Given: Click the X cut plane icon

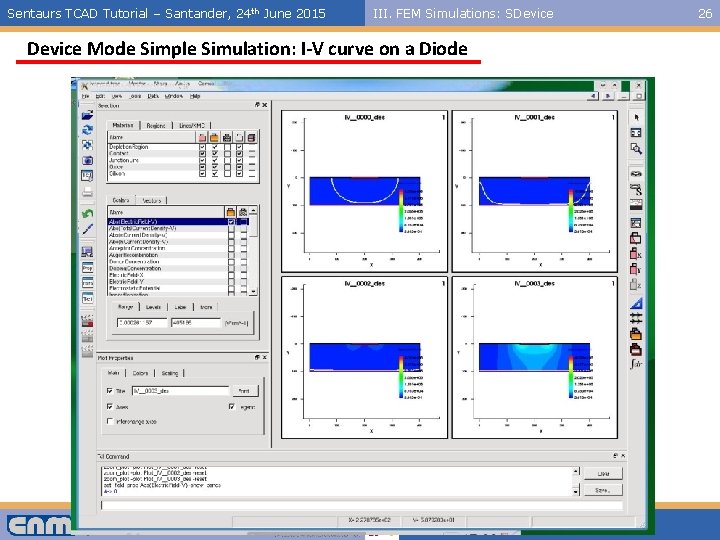Looking at the screenshot, I should (x=636, y=253).
